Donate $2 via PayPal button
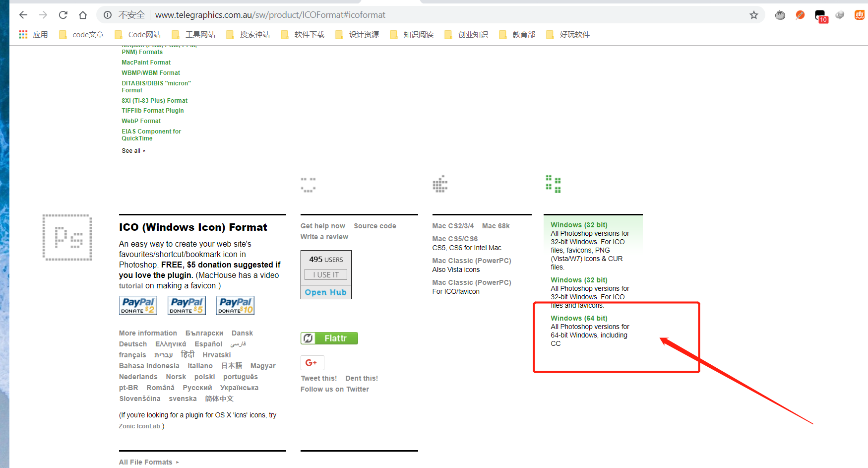The width and height of the screenshot is (868, 468). pos(138,305)
